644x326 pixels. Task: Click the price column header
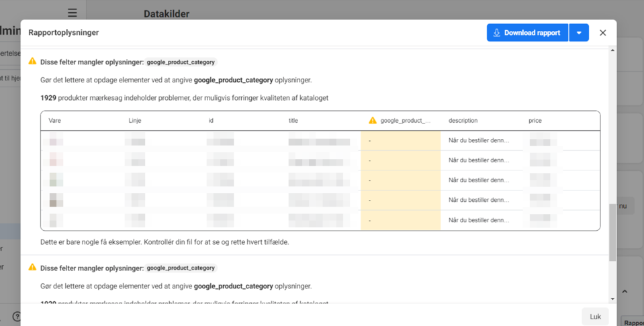click(x=535, y=121)
